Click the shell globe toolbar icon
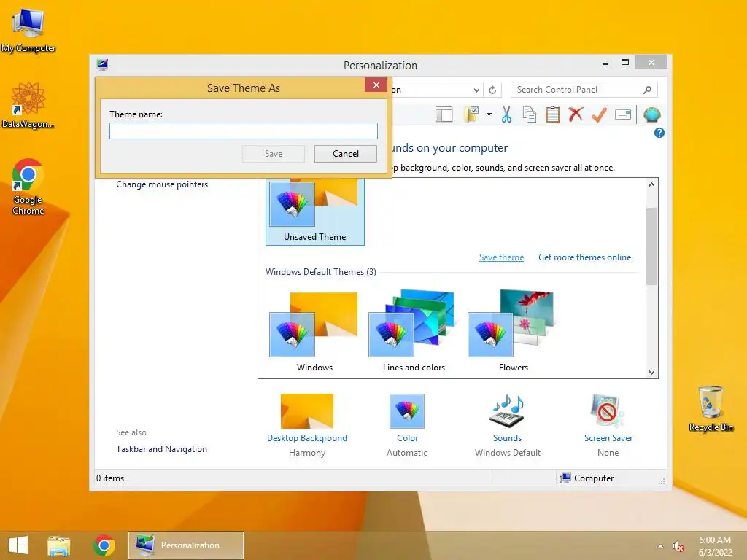This screenshot has width=747, height=560. [651, 114]
